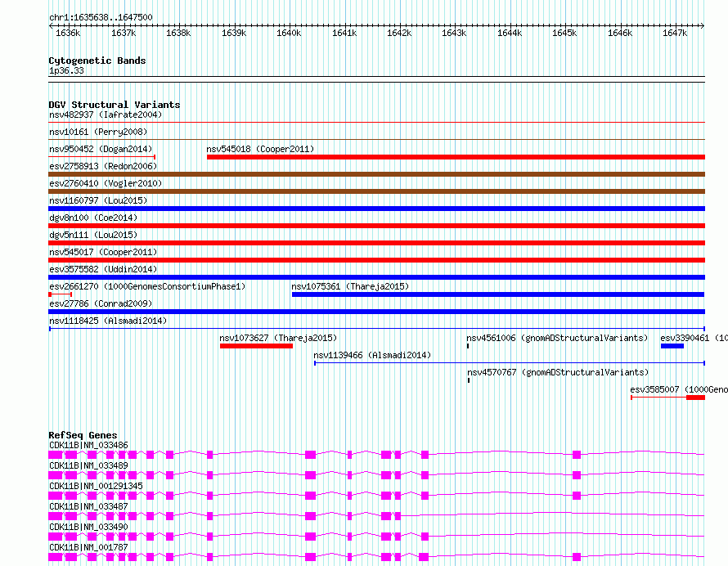Click the 1637k ruler position label
Screen dimensions: 728x566
(x=124, y=33)
